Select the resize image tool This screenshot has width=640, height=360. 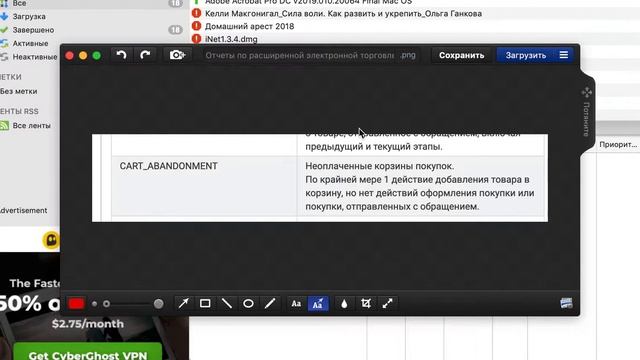tap(387, 303)
